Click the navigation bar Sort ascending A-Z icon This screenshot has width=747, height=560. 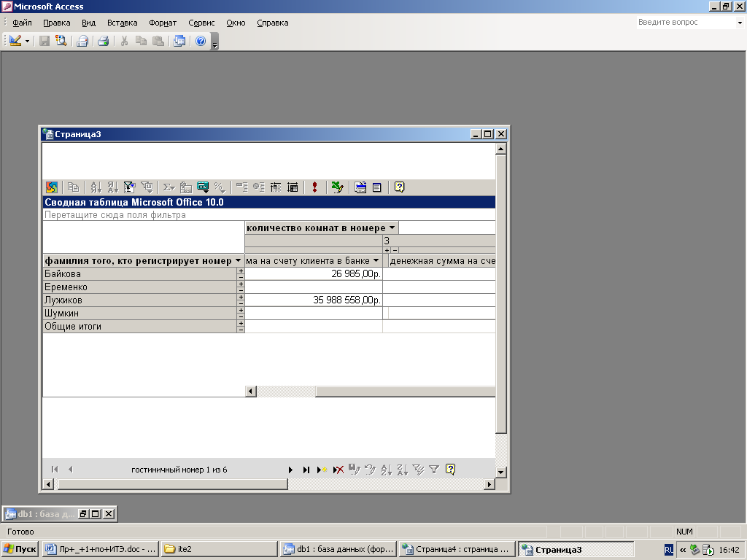click(387, 470)
